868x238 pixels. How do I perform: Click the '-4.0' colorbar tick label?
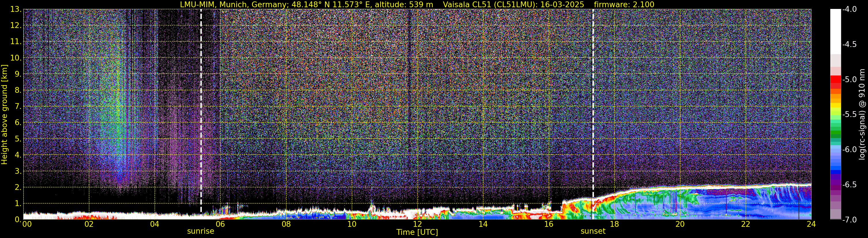tap(849, 10)
